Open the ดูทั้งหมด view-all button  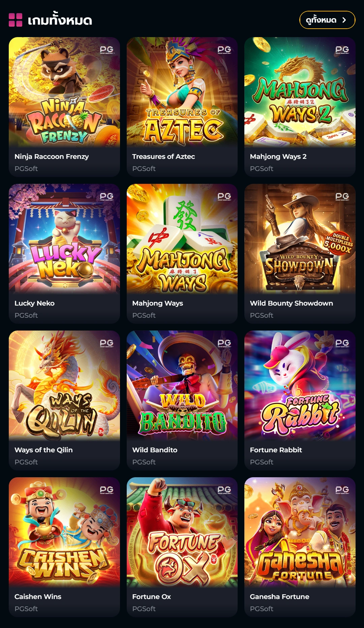point(327,20)
